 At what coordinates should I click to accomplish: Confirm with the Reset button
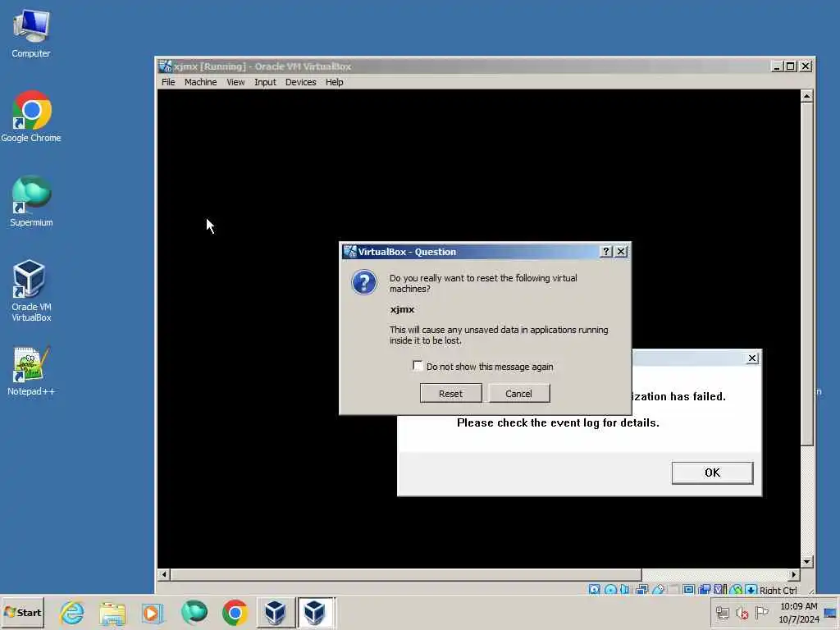click(x=450, y=393)
